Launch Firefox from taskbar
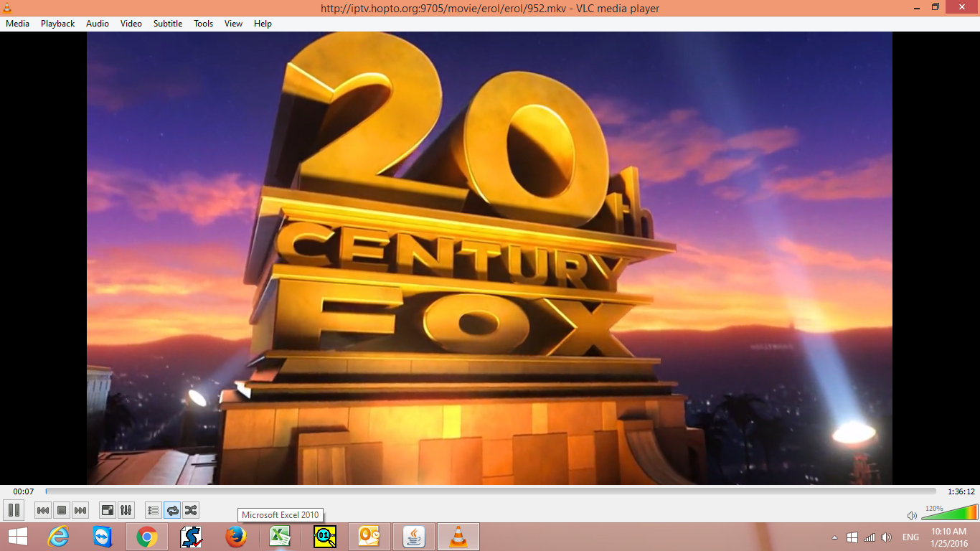The width and height of the screenshot is (980, 551). click(235, 537)
